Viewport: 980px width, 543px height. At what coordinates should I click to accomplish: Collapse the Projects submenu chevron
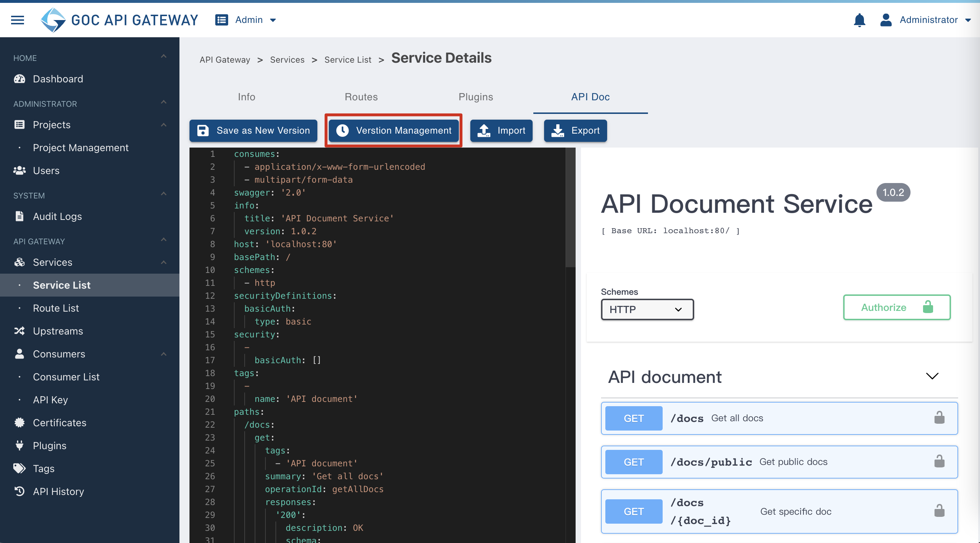pos(164,125)
